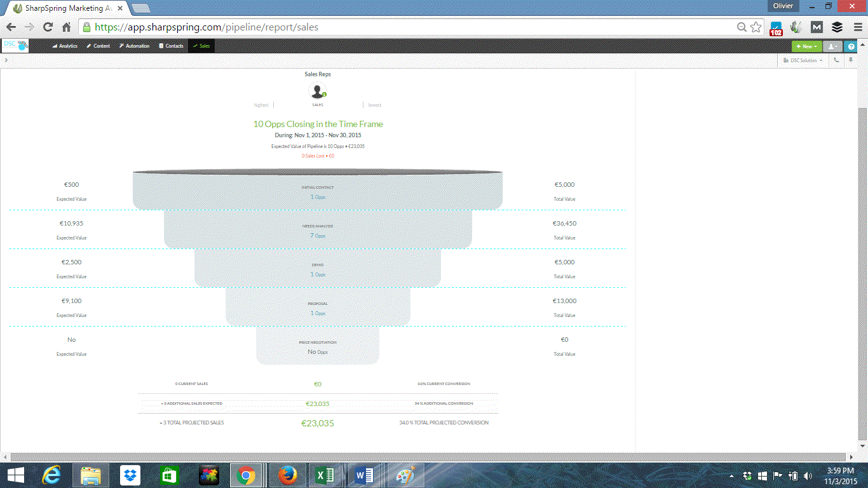Expand the left sidebar chevron
This screenshot has width=868, height=488.
pyautogui.click(x=6, y=60)
